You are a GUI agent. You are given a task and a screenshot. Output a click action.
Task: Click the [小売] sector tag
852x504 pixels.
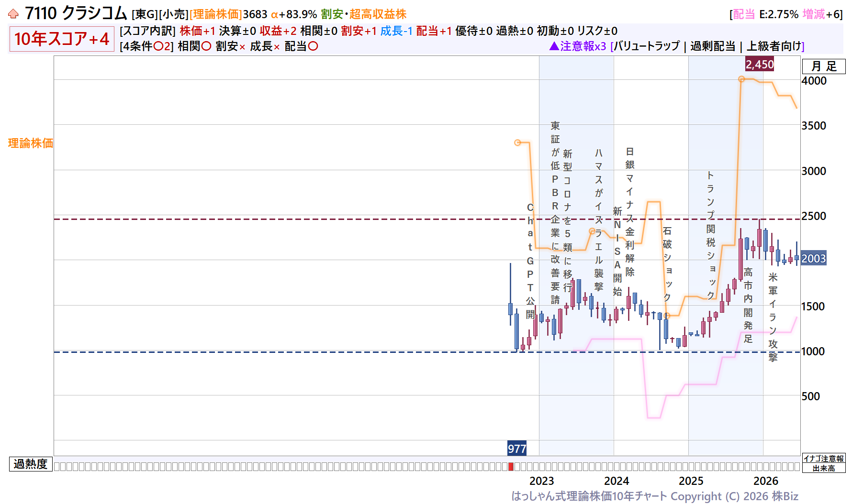pos(174,14)
